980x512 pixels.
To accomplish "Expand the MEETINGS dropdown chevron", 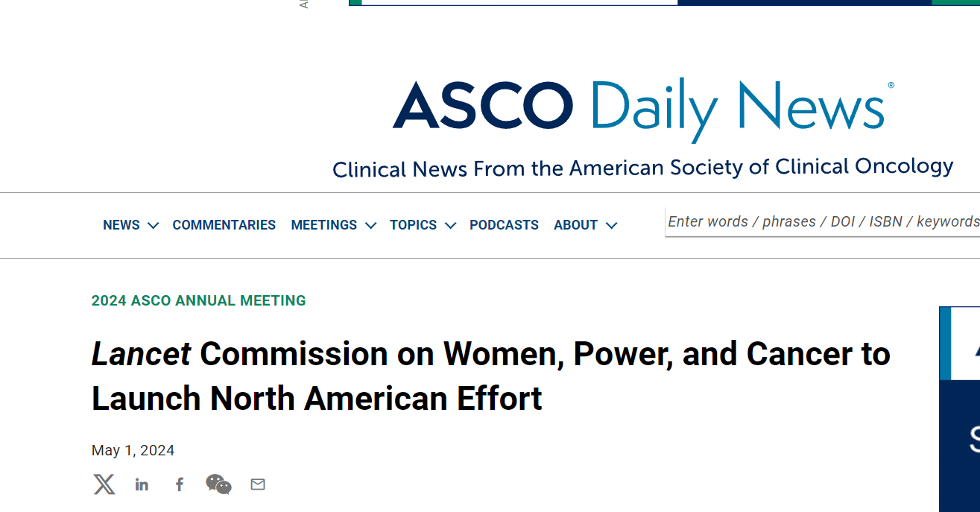I will pyautogui.click(x=371, y=225).
